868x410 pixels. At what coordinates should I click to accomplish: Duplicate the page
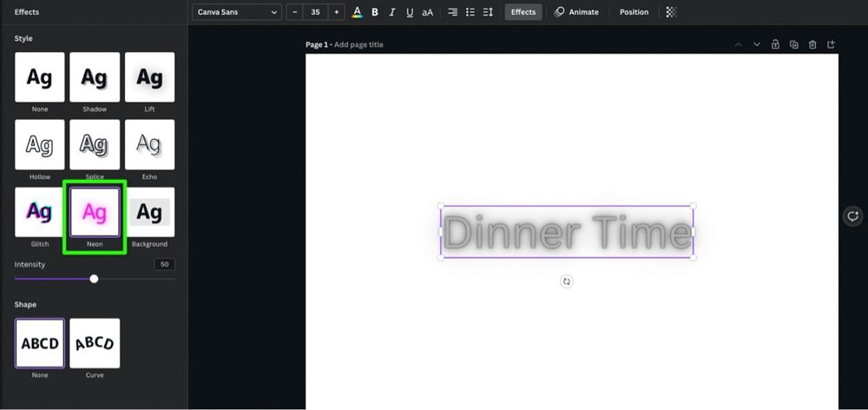click(794, 44)
